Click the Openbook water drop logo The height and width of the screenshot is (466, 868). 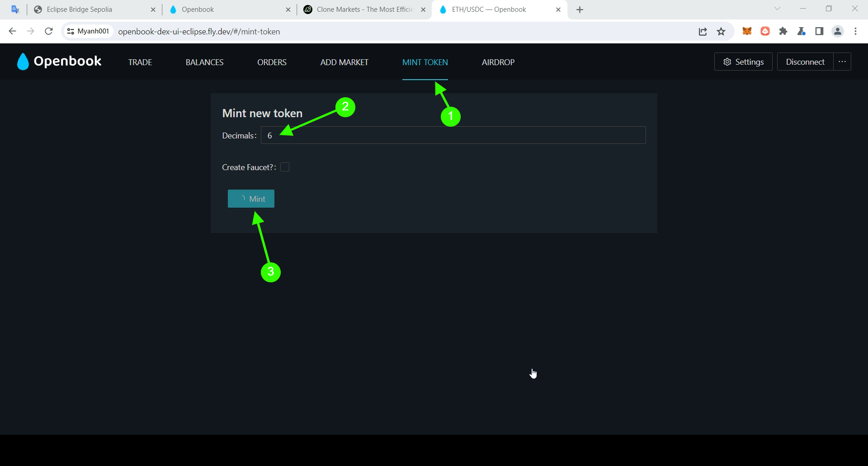23,62
